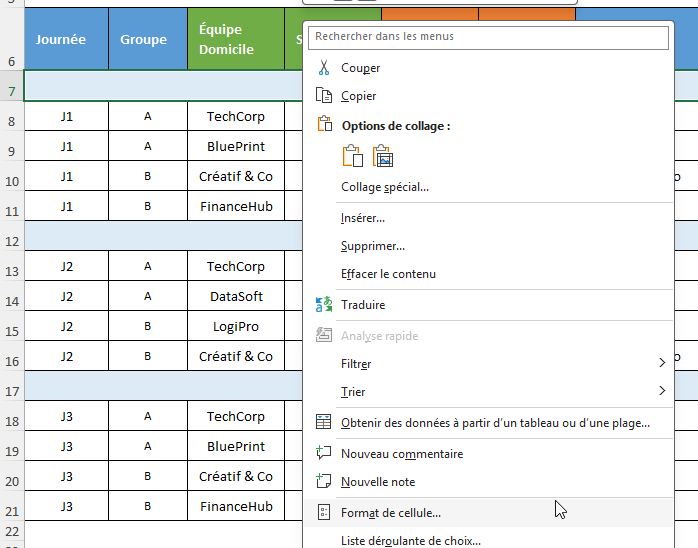Viewport: 698px width, 548px height.
Task: Click the Journée column header
Action: point(66,39)
